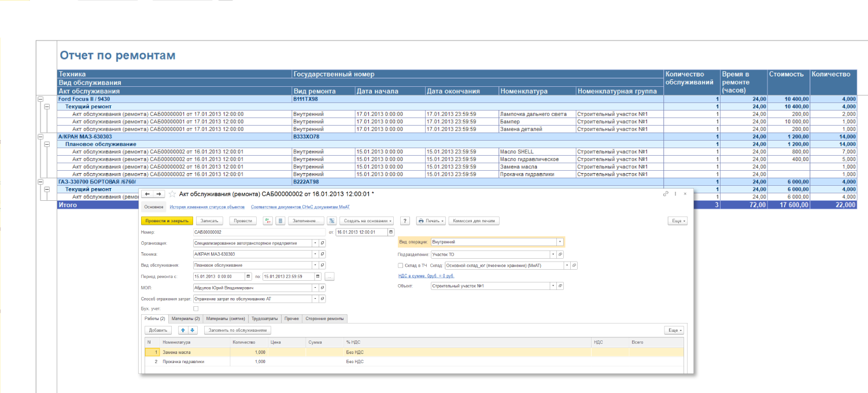Click the copy link icon in title bar
This screenshot has width=868, height=393.
pyautogui.click(x=666, y=194)
